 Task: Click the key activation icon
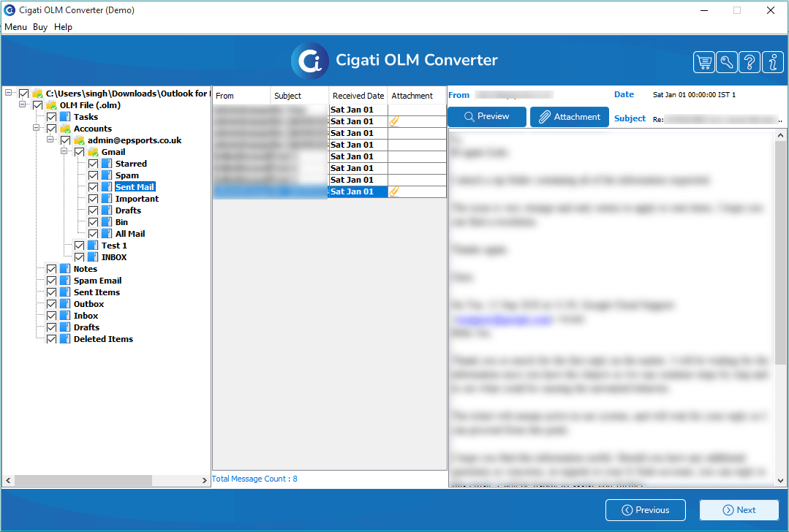pos(727,62)
